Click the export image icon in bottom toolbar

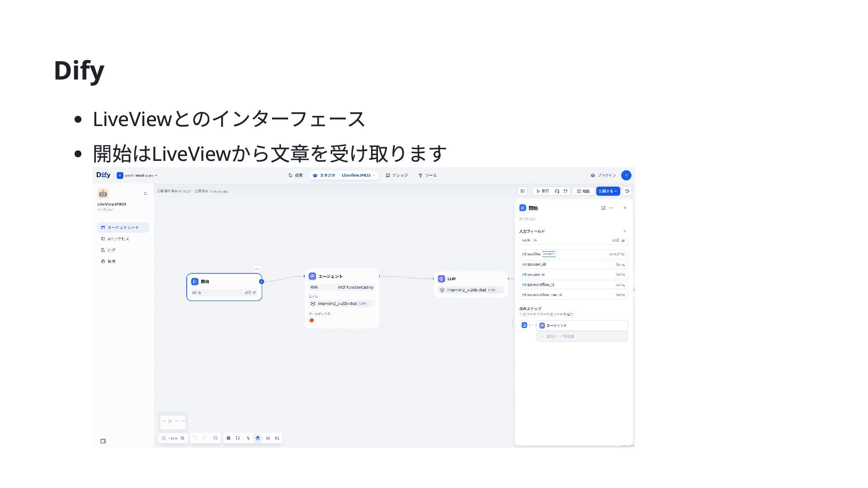(x=268, y=438)
